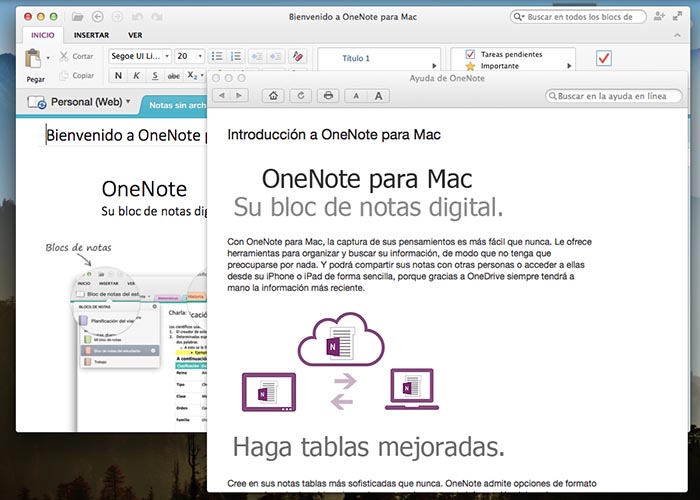The width and height of the screenshot is (700, 500).
Task: Open the subscript options arrow
Action: (202, 75)
